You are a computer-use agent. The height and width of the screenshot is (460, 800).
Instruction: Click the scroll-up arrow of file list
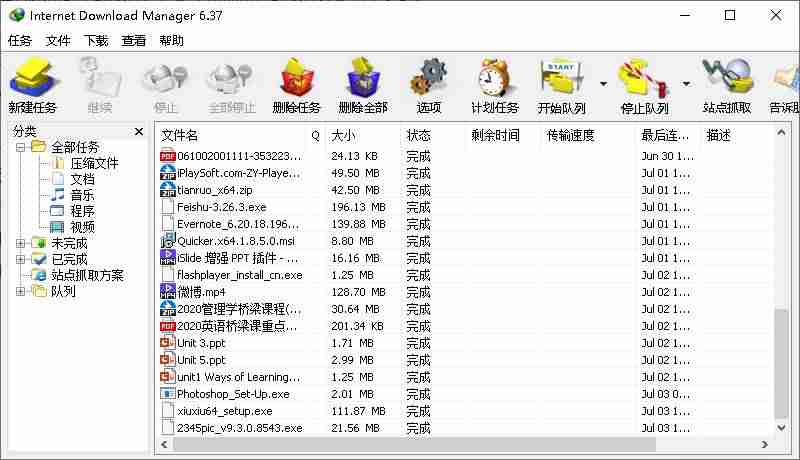pyautogui.click(x=781, y=133)
